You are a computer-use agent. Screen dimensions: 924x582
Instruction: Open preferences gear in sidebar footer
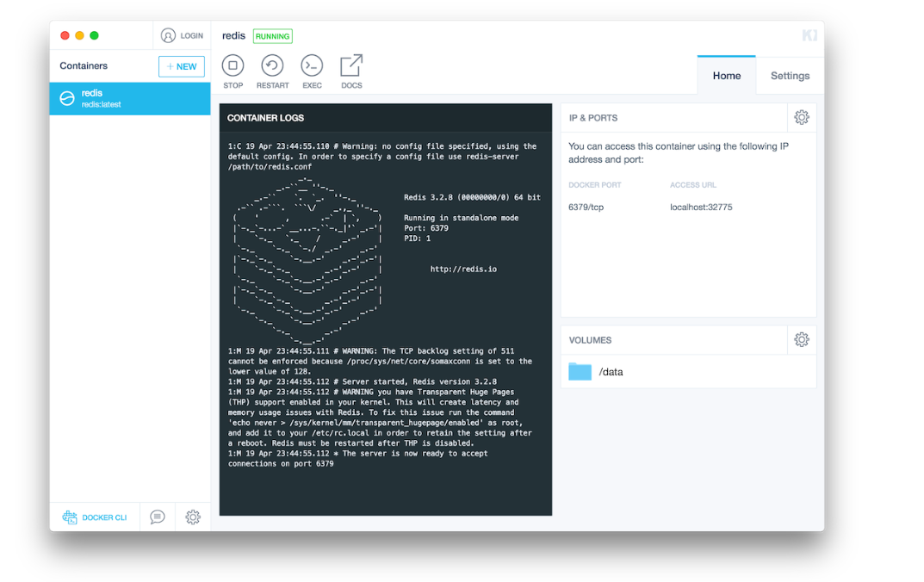193,517
